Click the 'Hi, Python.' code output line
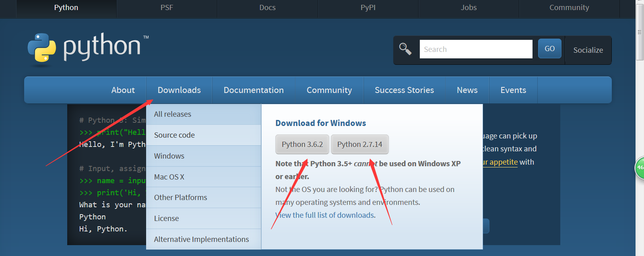This screenshot has width=644, height=256. [x=103, y=229]
